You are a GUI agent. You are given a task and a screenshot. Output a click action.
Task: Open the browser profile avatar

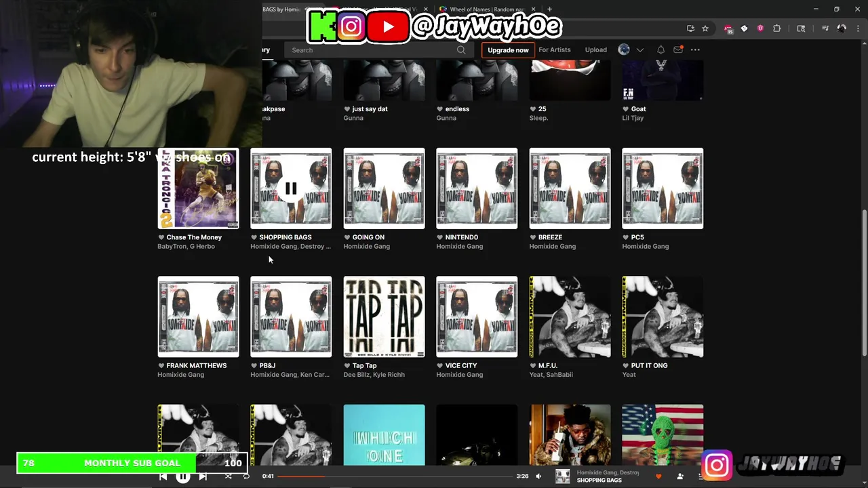pyautogui.click(x=842, y=28)
